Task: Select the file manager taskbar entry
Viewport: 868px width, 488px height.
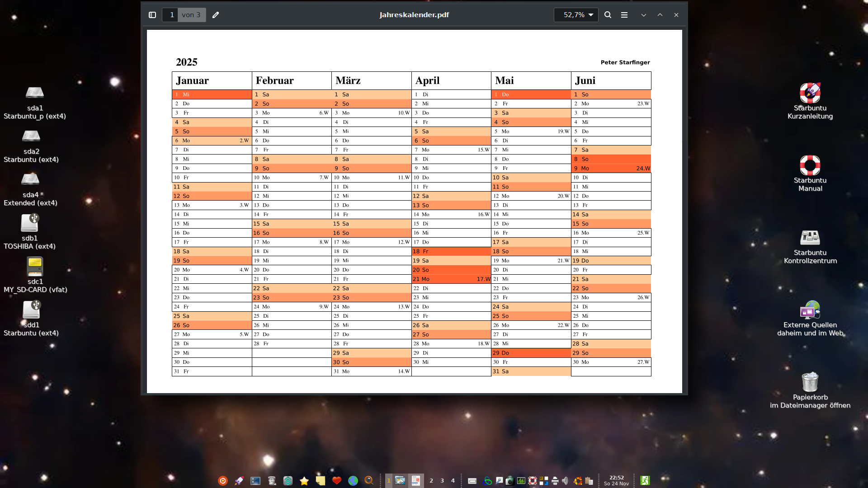Action: [400, 481]
